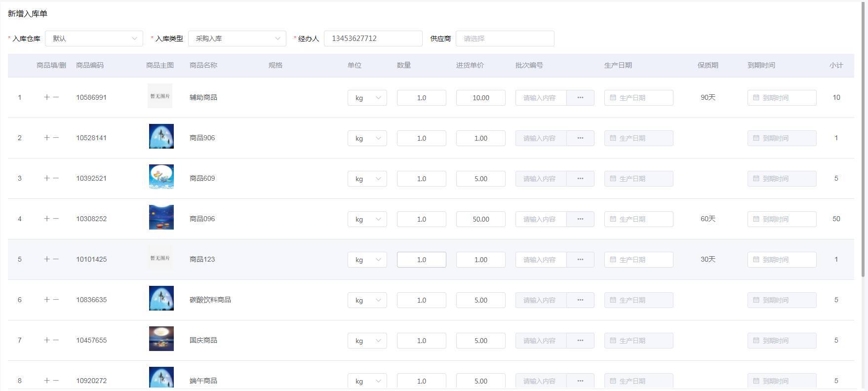
Task: Open the 入库仓库 warehouse dropdown
Action: [94, 39]
